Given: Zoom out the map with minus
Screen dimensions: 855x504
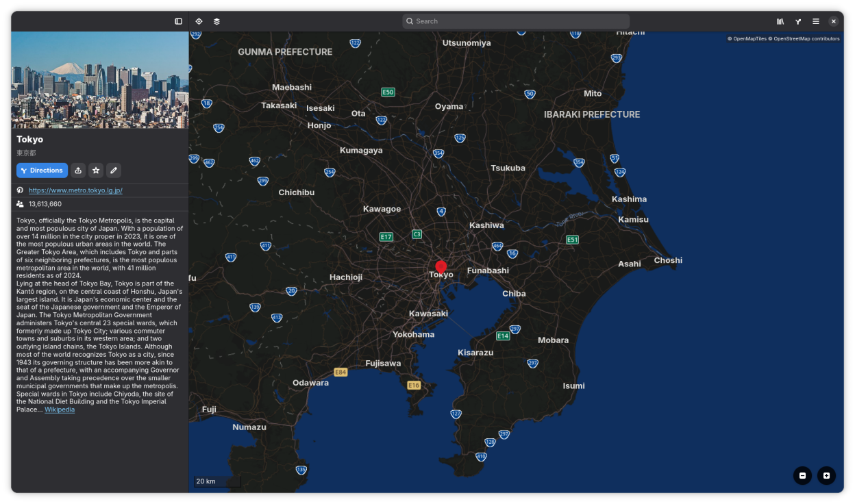Looking at the screenshot, I should 802,476.
